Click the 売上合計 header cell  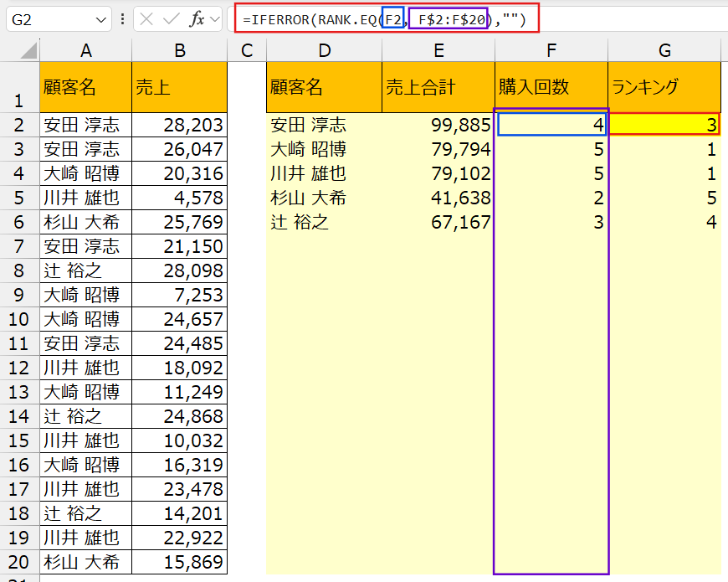point(438,87)
